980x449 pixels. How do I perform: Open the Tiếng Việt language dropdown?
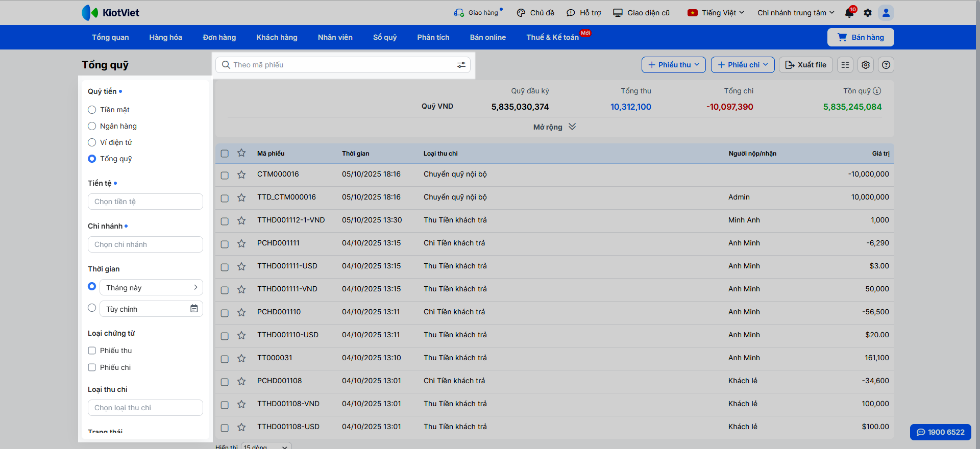click(x=716, y=13)
